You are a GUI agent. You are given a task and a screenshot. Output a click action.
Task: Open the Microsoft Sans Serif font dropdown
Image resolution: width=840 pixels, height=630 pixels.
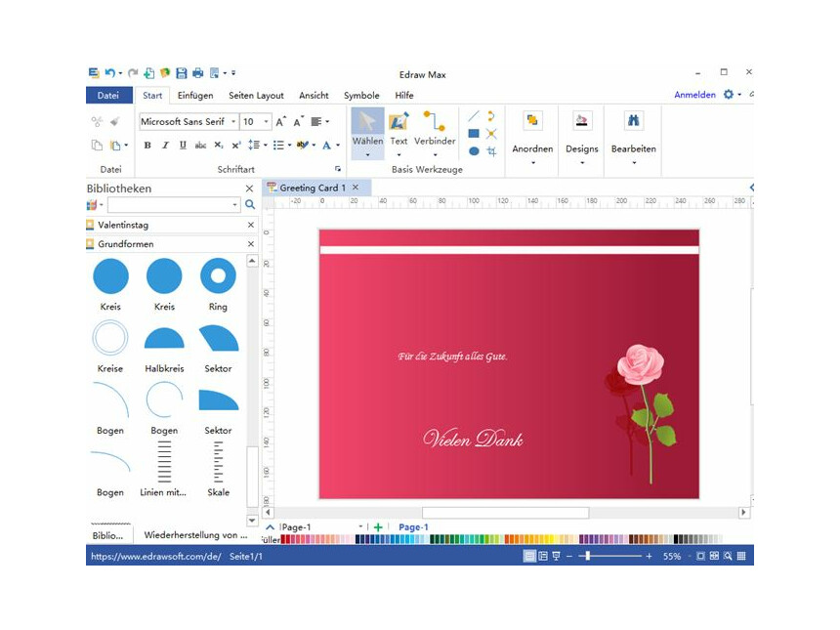point(231,121)
